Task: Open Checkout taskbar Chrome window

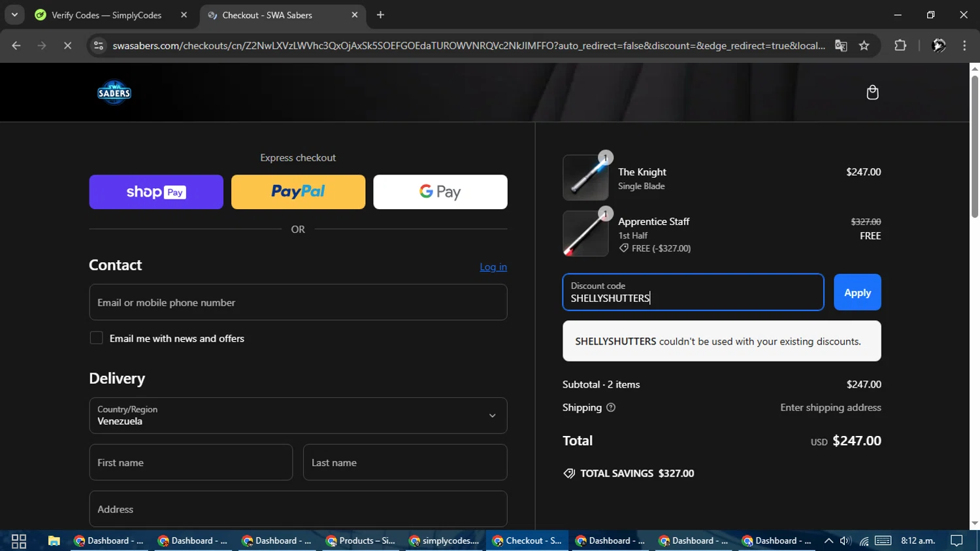Action: coord(527,541)
